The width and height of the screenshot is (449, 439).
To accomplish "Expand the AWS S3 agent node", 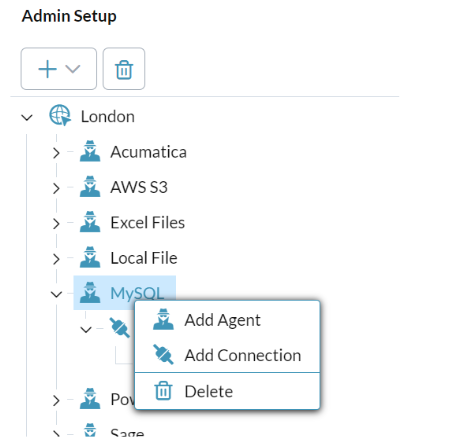I will (x=56, y=188).
